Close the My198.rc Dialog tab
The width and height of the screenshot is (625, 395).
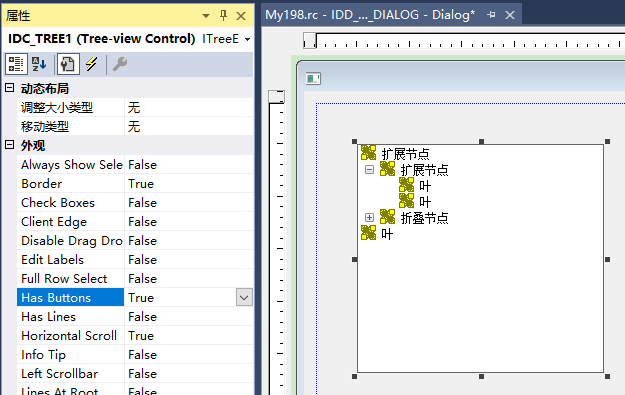tap(510, 15)
